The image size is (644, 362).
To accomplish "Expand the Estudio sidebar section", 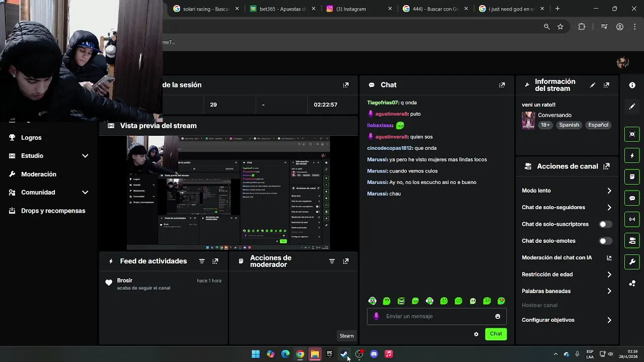I will tap(49, 156).
